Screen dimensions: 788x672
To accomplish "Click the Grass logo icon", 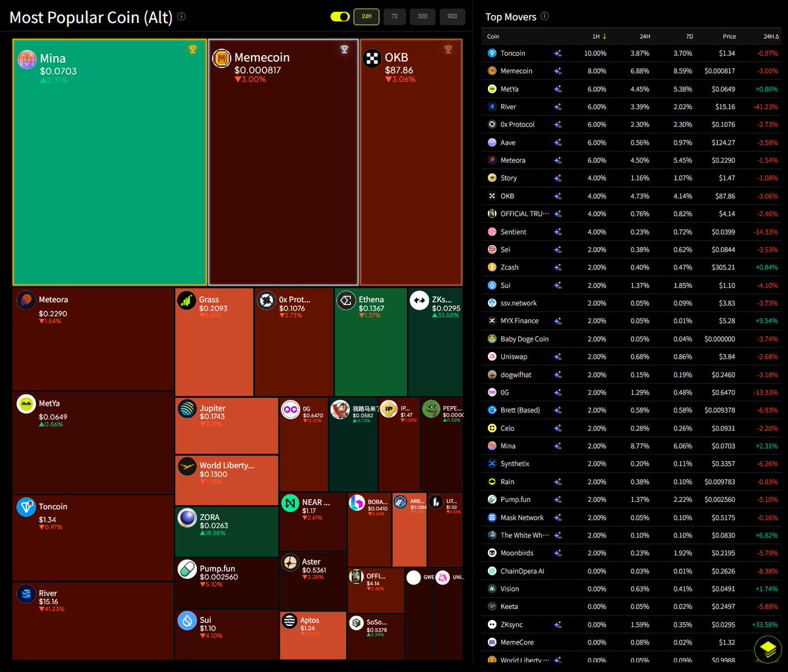I will click(187, 300).
